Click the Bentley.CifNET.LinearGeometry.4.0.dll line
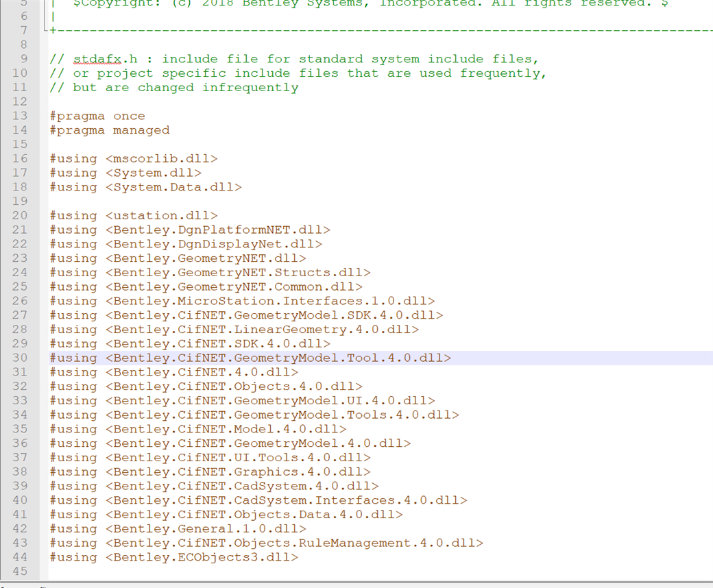The height and width of the screenshot is (588, 713). point(234,330)
